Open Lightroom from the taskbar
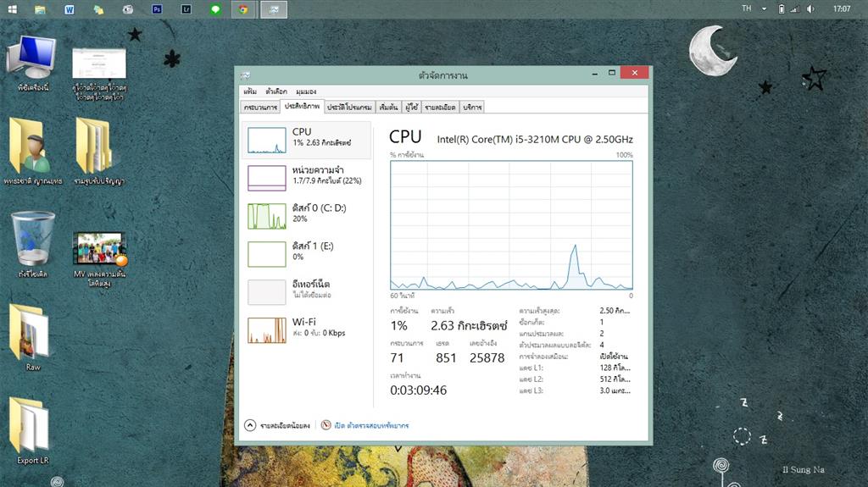The width and height of the screenshot is (868, 487). [x=186, y=9]
